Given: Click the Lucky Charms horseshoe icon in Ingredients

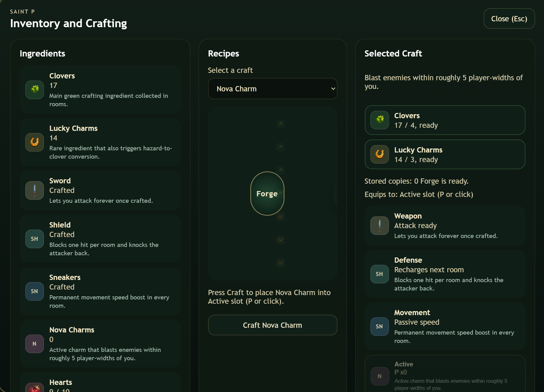Looking at the screenshot, I should pyautogui.click(x=35, y=142).
